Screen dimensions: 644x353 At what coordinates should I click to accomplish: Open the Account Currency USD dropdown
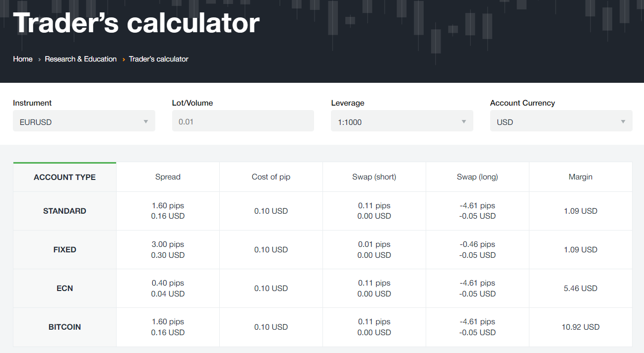[x=561, y=121]
